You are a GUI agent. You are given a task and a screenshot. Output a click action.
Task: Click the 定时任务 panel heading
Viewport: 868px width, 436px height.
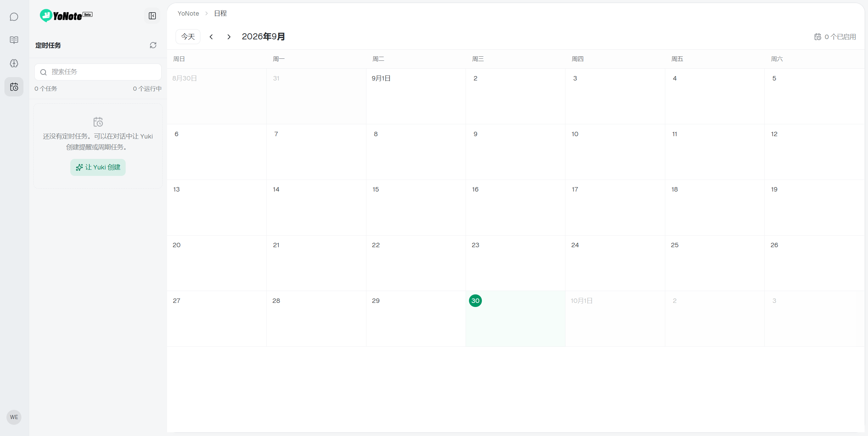pyautogui.click(x=48, y=45)
